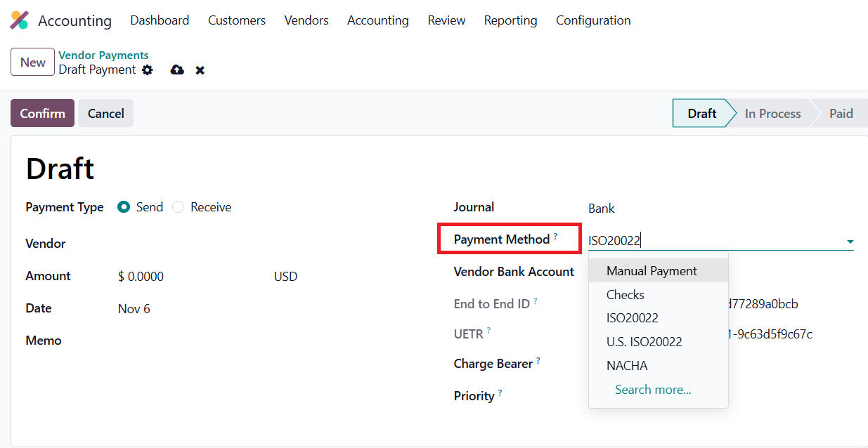This screenshot has width=868, height=448.
Task: Open the Configuration menu
Action: coord(593,20)
